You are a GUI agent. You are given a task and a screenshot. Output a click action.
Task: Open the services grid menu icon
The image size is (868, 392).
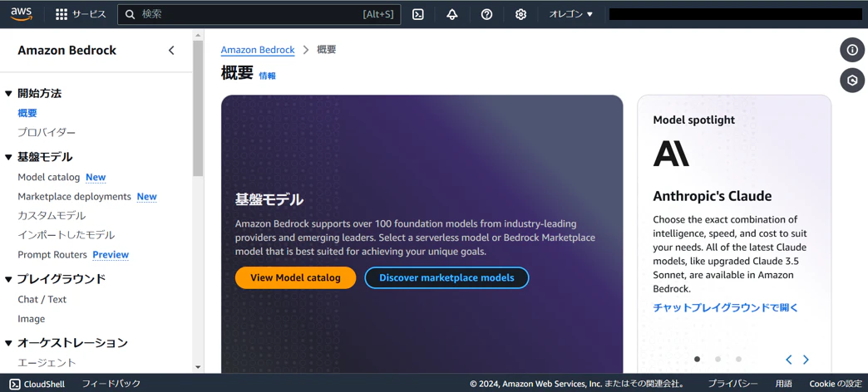coord(62,14)
